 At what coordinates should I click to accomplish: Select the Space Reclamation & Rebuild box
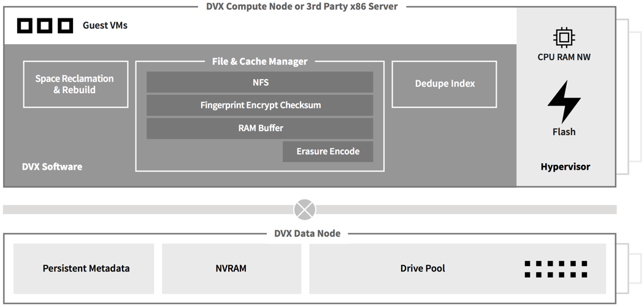(75, 84)
